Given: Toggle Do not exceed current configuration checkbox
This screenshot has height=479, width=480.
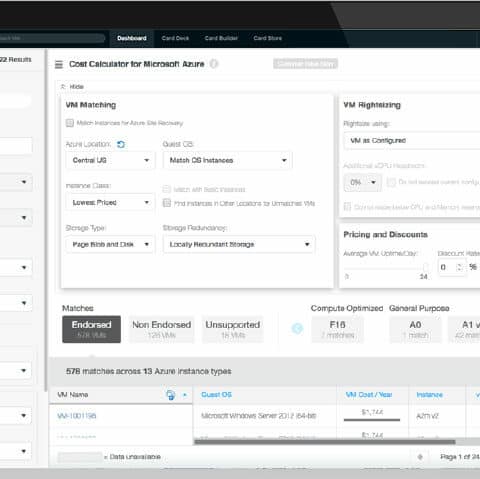Looking at the screenshot, I should (x=391, y=182).
